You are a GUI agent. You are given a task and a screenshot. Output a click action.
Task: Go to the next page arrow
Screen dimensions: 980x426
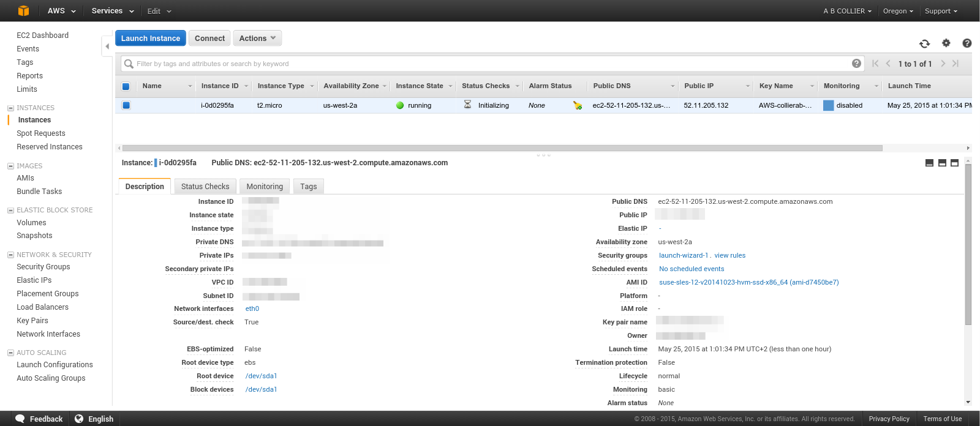[x=943, y=64]
